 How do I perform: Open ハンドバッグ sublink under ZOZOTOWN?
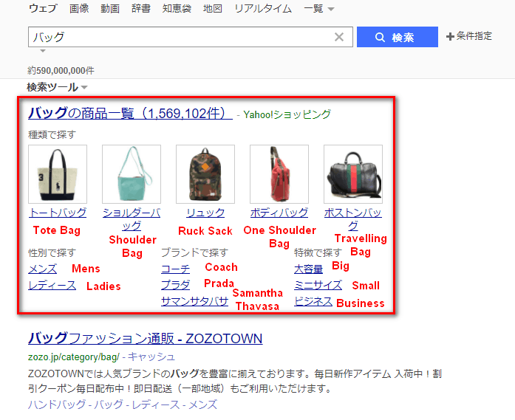(57, 404)
